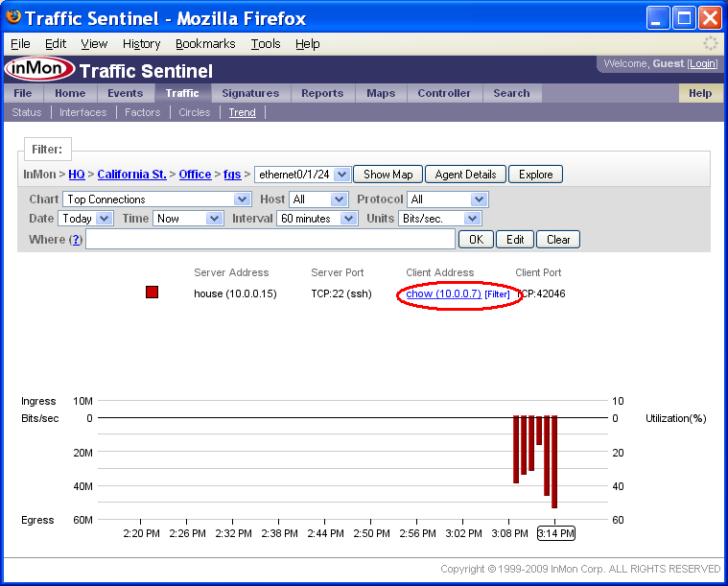
Task: Expand the Host dropdown
Action: [318, 199]
